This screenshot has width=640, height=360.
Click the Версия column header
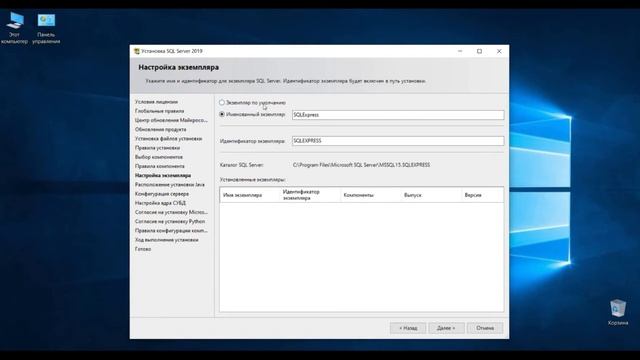click(x=482, y=195)
